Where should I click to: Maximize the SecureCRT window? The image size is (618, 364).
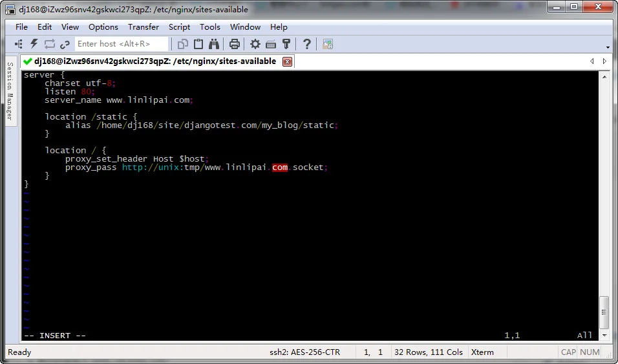pyautogui.click(x=574, y=6)
